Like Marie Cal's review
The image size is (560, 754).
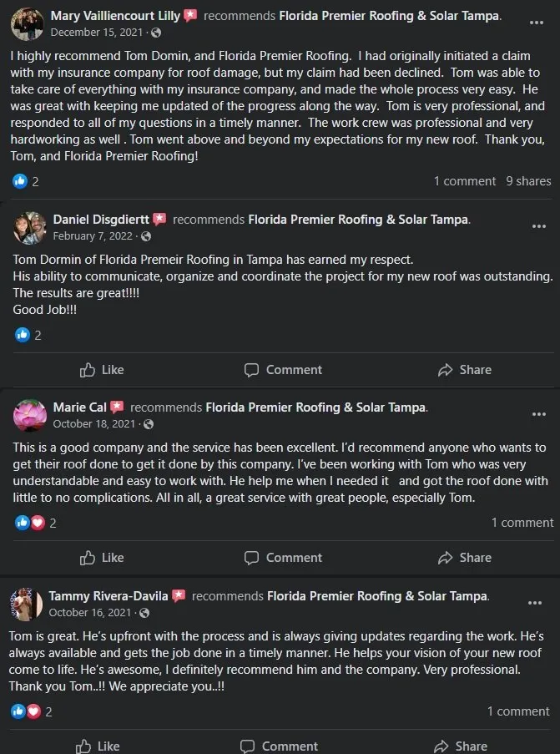click(102, 558)
